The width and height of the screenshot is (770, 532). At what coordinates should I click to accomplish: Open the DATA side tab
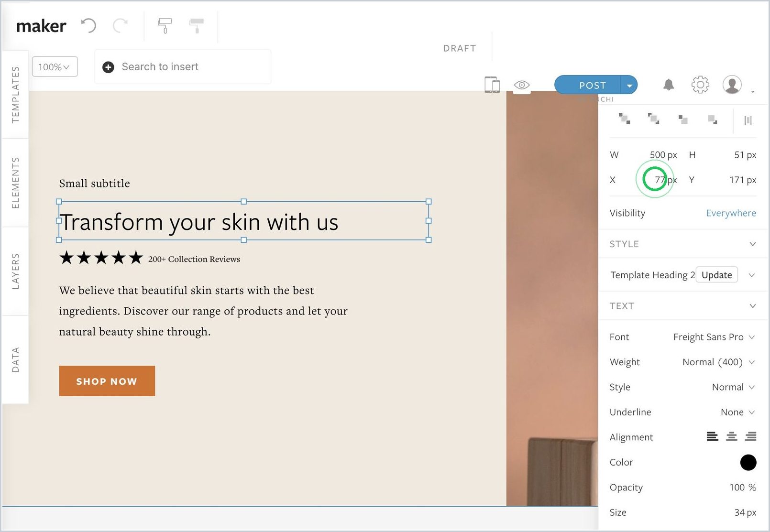15,359
